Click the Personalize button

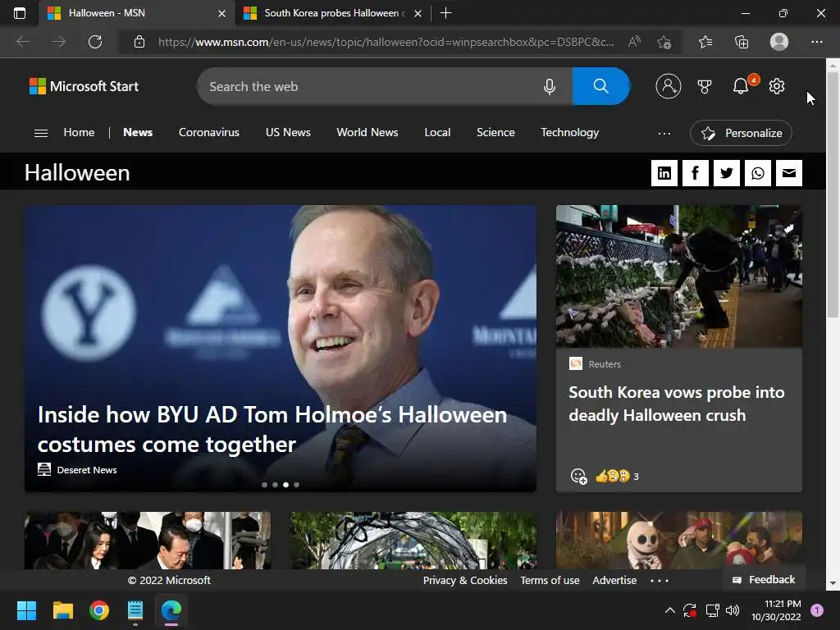741,134
